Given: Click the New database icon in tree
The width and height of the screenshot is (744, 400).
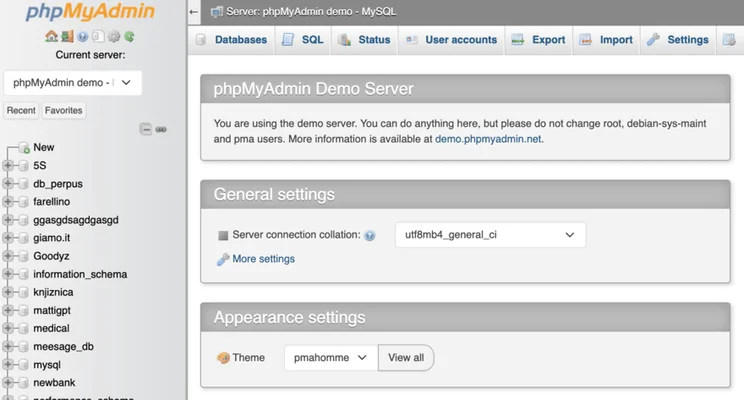Looking at the screenshot, I should 24,148.
